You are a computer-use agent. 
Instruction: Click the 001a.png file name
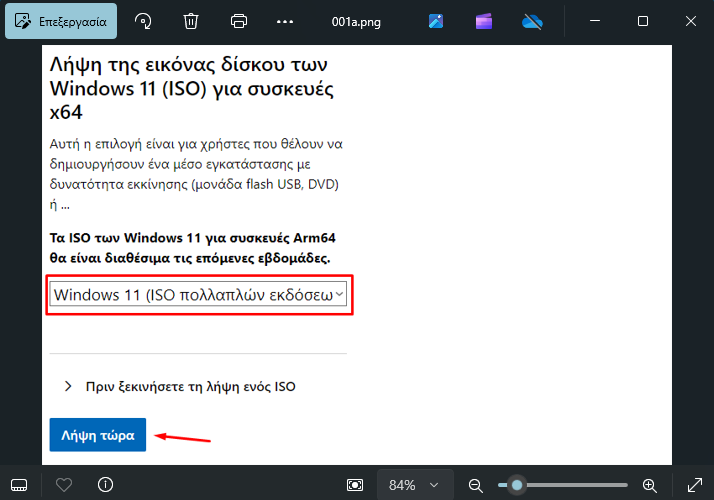(356, 22)
